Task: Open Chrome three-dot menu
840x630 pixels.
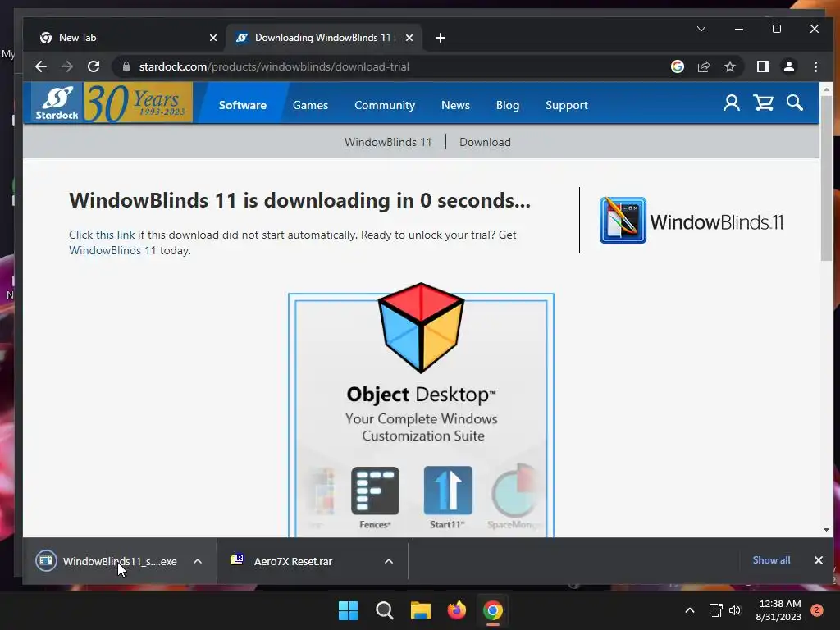Action: 815,66
